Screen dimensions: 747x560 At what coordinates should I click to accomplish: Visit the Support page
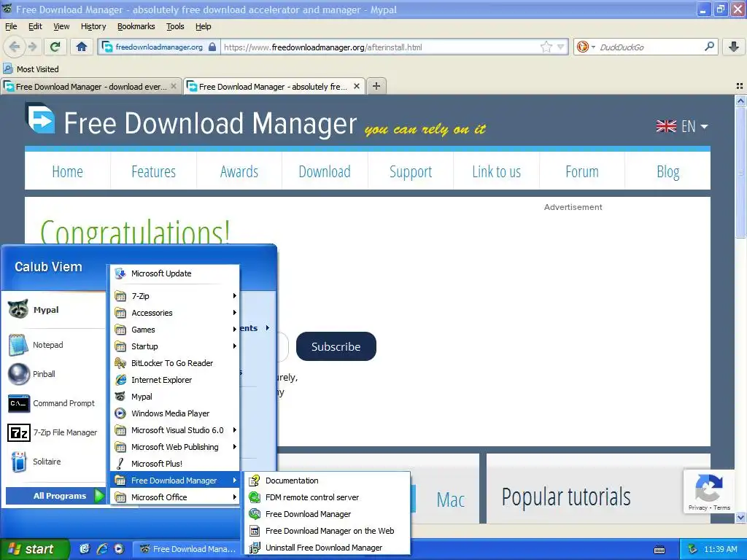pos(411,171)
